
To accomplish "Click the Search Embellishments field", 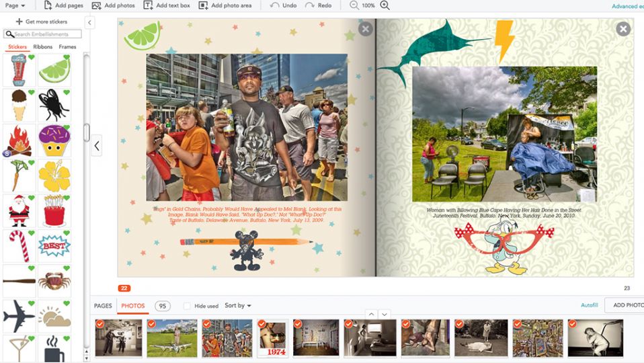I will 43,34.
